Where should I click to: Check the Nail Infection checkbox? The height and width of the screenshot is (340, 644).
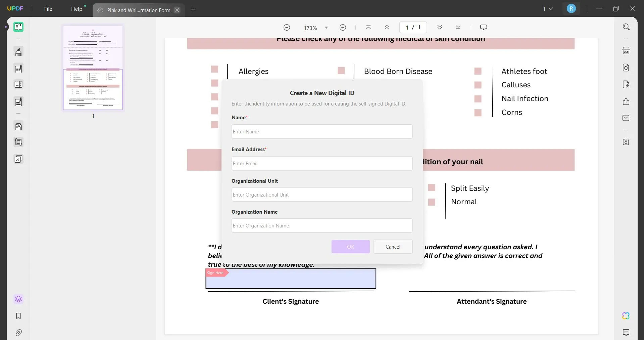point(478,99)
